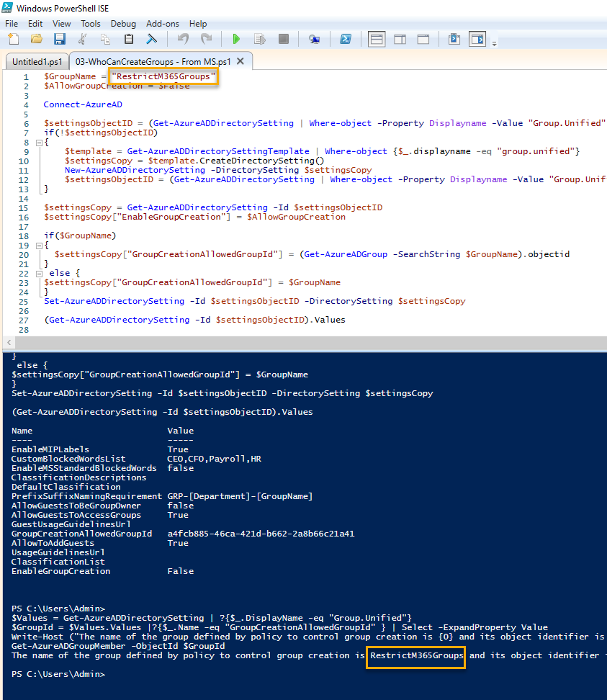The image size is (607, 700).
Task: Copy selection using Copy icon
Action: click(x=105, y=40)
